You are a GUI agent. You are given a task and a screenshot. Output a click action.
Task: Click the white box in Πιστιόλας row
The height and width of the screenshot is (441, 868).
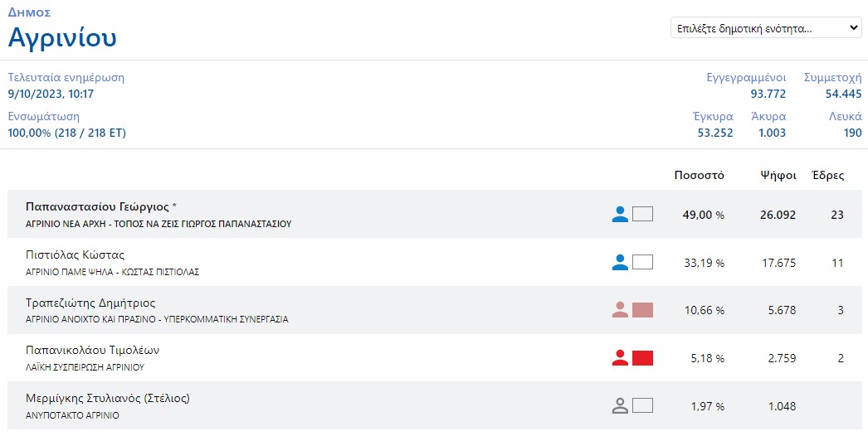[x=642, y=263]
